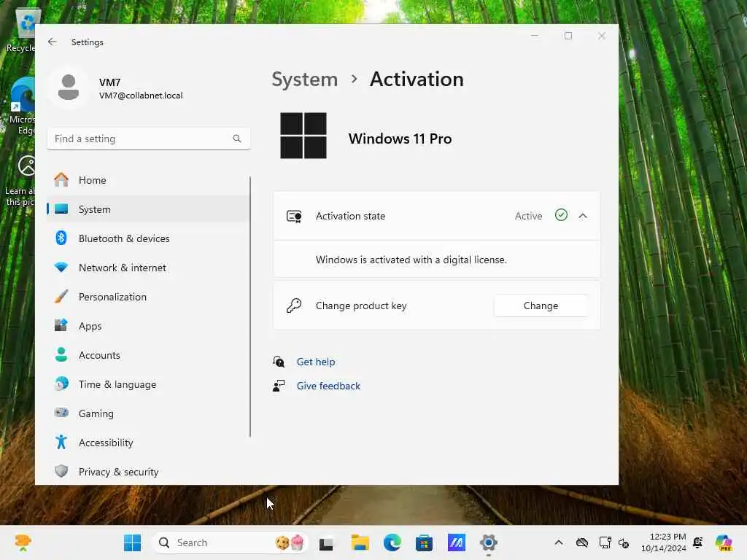This screenshot has width=747, height=560.
Task: Open Time & language settings
Action: tap(149, 384)
